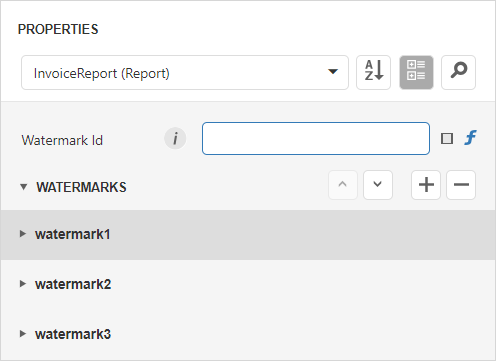Select the watermark1 row label

point(73,234)
